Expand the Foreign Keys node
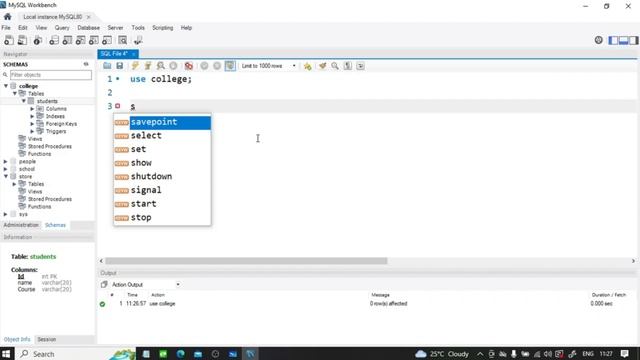This screenshot has height=360, width=640. pyautogui.click(x=32, y=124)
